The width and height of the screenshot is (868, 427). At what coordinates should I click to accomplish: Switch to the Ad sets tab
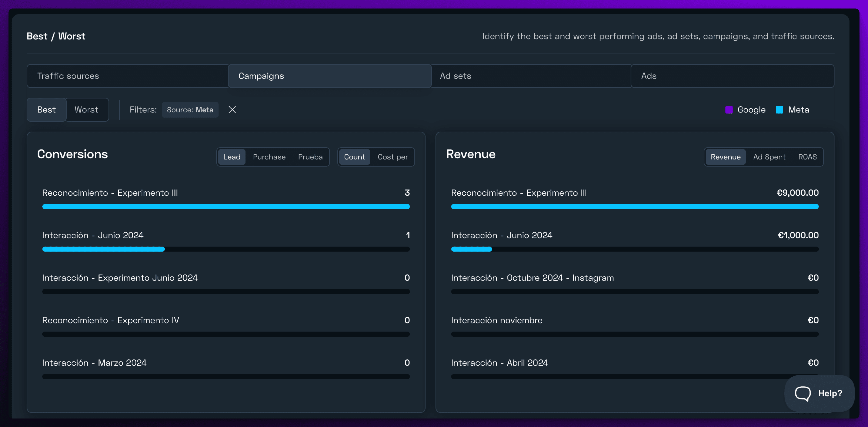pyautogui.click(x=531, y=76)
